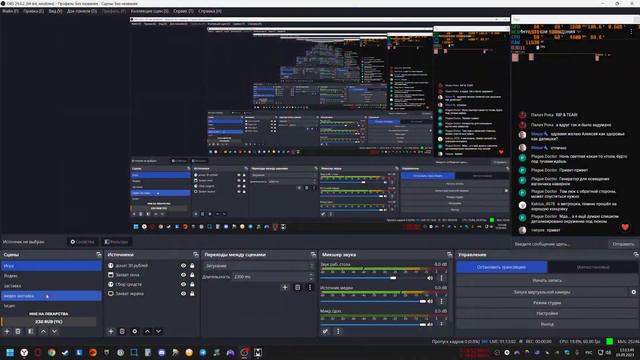Viewport: 640px width, 360px height.
Task: Open advanced audio properties gear in mixer
Action: click(325, 331)
